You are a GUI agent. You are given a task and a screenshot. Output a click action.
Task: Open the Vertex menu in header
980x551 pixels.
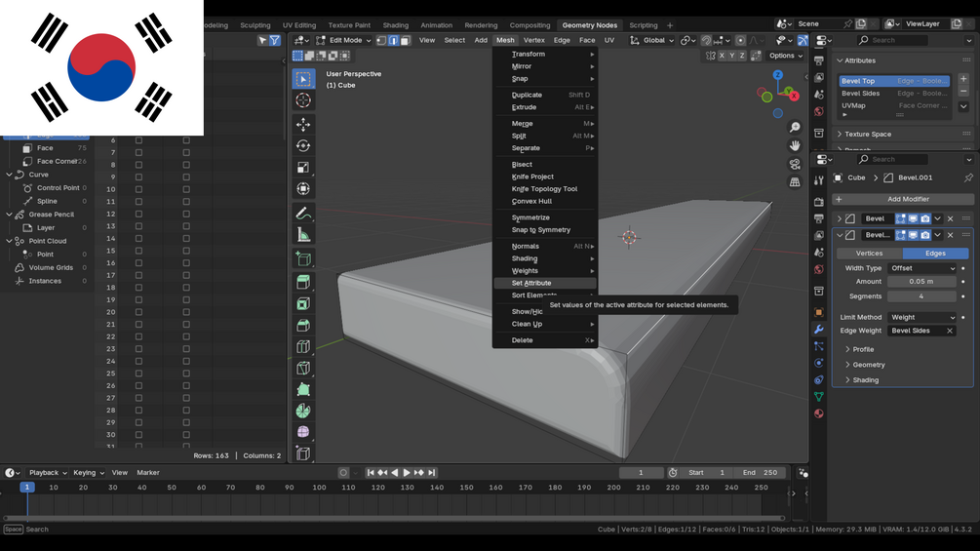pyautogui.click(x=533, y=40)
